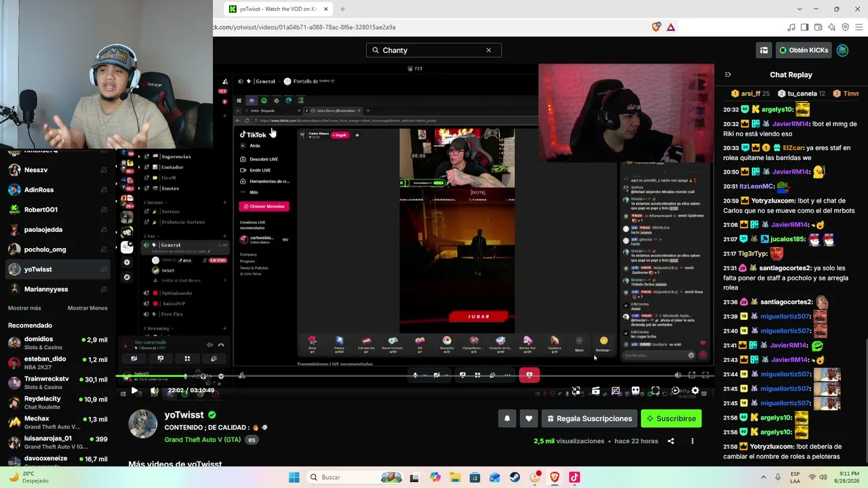Open recommended channel Trainwreckstv

coord(58,382)
